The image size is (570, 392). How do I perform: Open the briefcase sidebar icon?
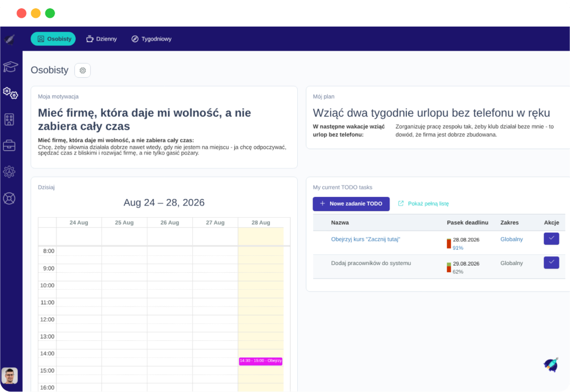pos(9,145)
